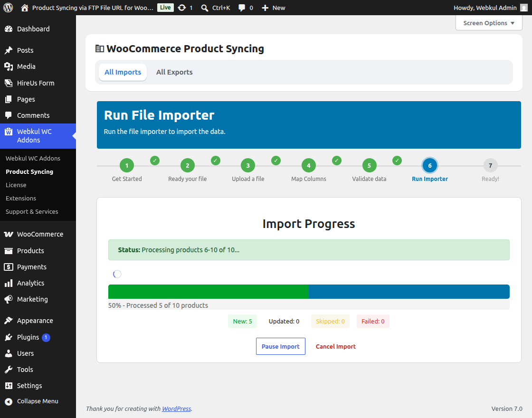The width and height of the screenshot is (532, 418).
Task: Click the Plugins update count badge
Action: point(46,338)
